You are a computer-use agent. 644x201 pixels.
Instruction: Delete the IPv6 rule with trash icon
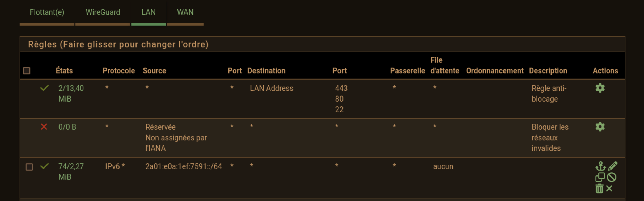599,189
